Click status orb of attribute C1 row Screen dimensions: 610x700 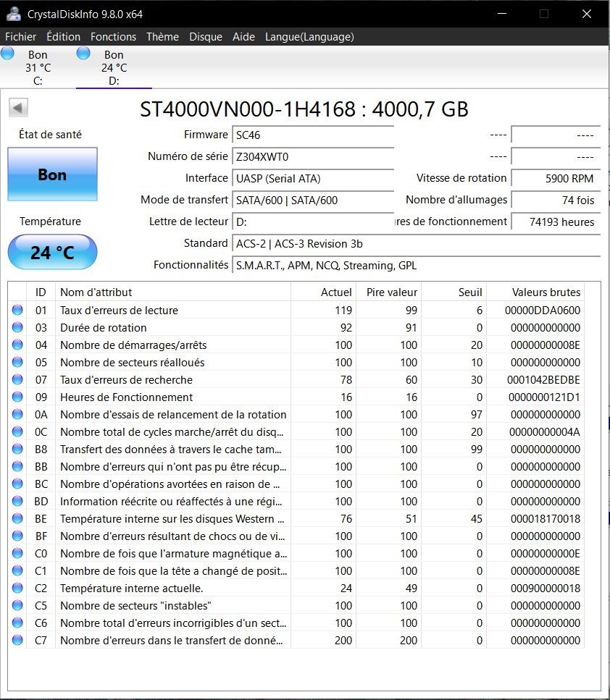(17, 570)
